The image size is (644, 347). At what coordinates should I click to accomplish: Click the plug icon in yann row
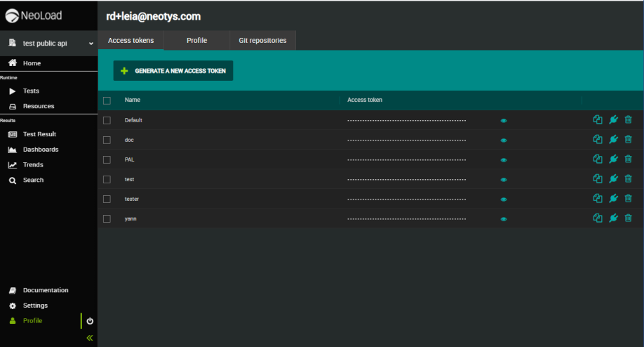(x=613, y=218)
